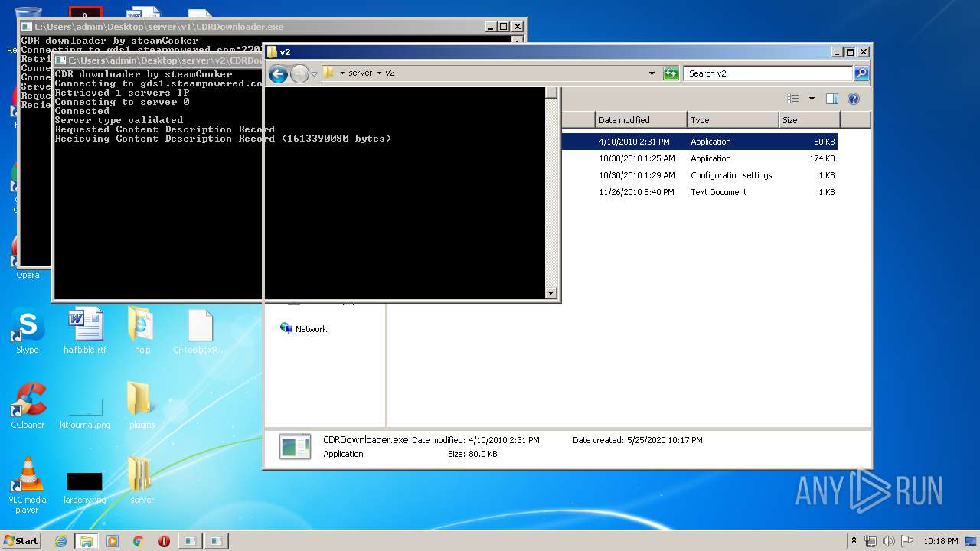Screen dimensions: 980x551
Task: Open the plugins desktop folder
Action: (x=142, y=406)
